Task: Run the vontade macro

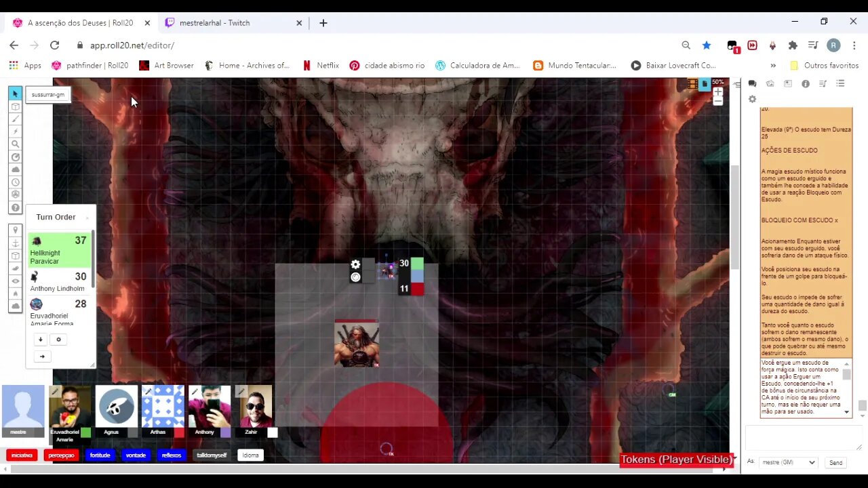Action: coord(136,455)
